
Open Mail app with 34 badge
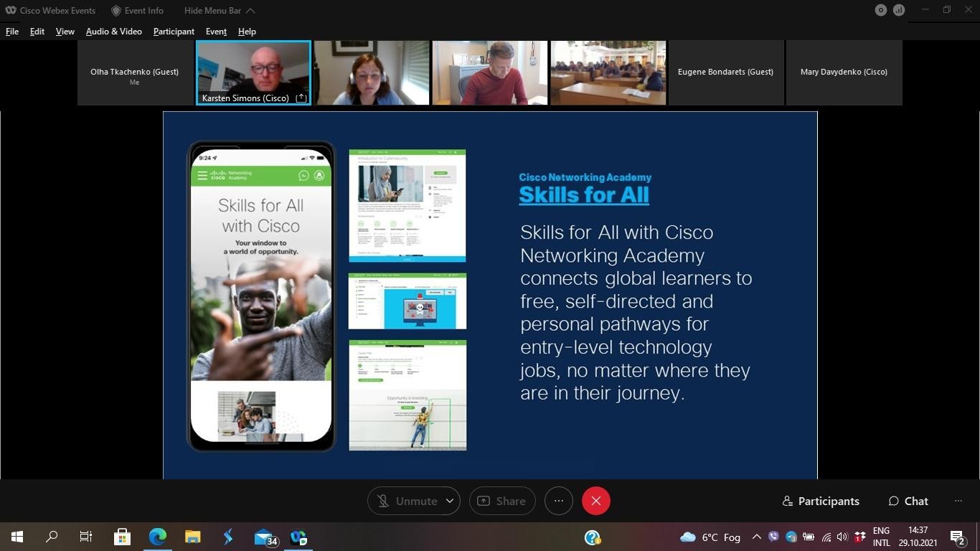coord(265,537)
